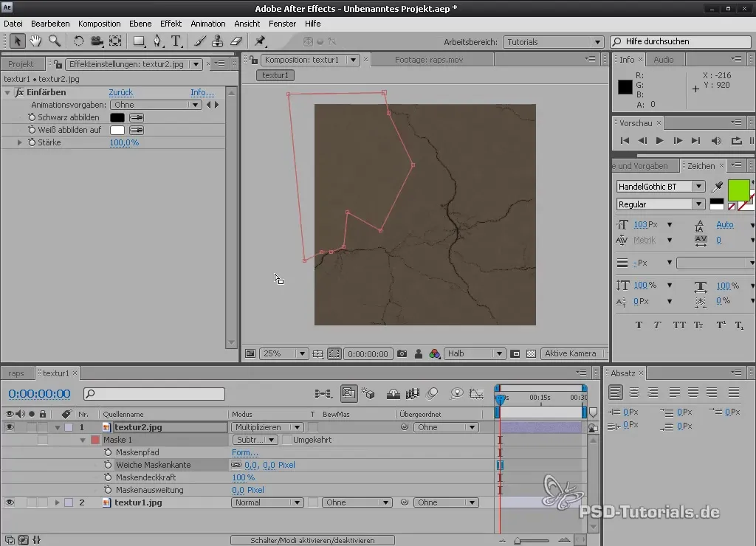Select the Hand tool
756x546 pixels.
tap(35, 41)
